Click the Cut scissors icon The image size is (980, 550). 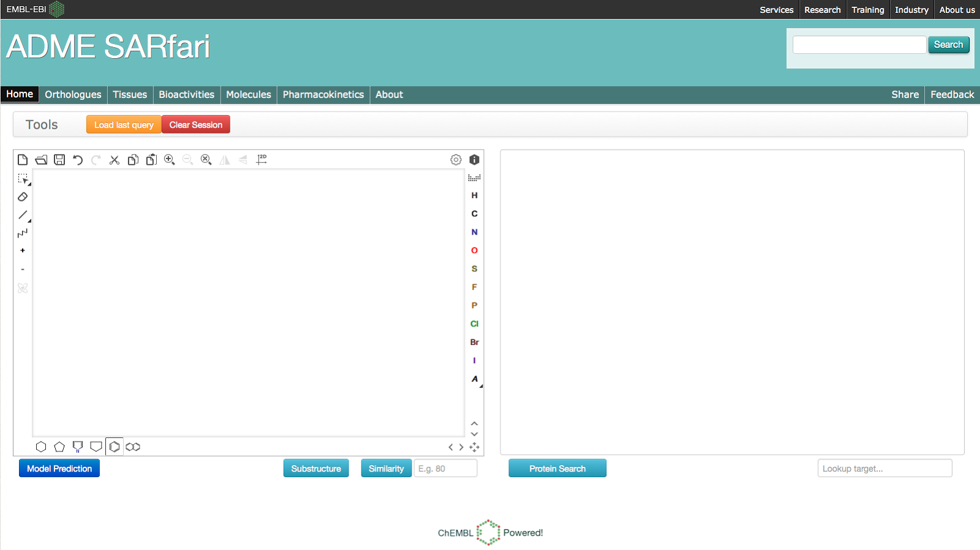point(115,160)
